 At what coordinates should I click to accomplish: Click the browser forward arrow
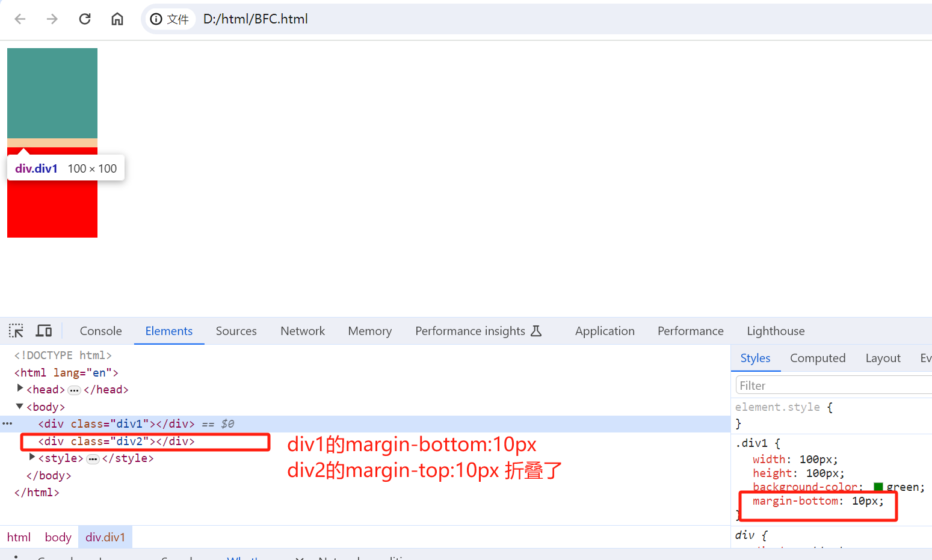pyautogui.click(x=52, y=19)
